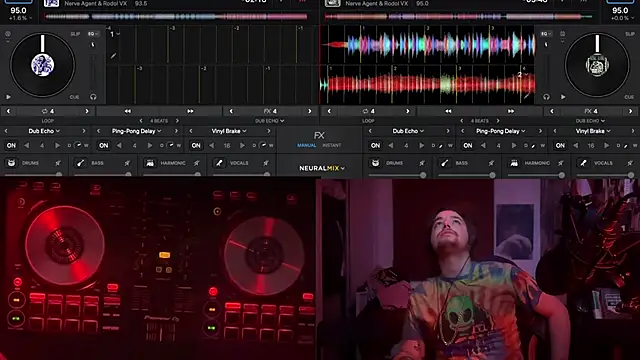
Task: Start playback on deck 2
Action: point(563,97)
